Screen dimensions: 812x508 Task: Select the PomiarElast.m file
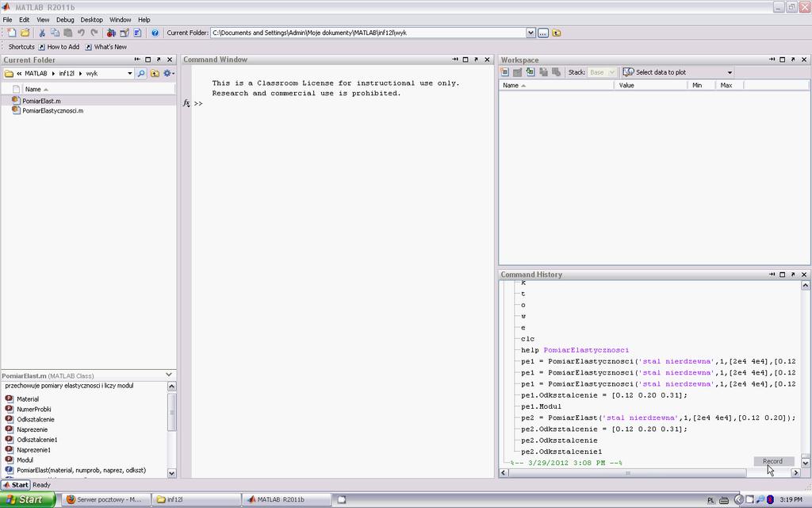tap(41, 101)
